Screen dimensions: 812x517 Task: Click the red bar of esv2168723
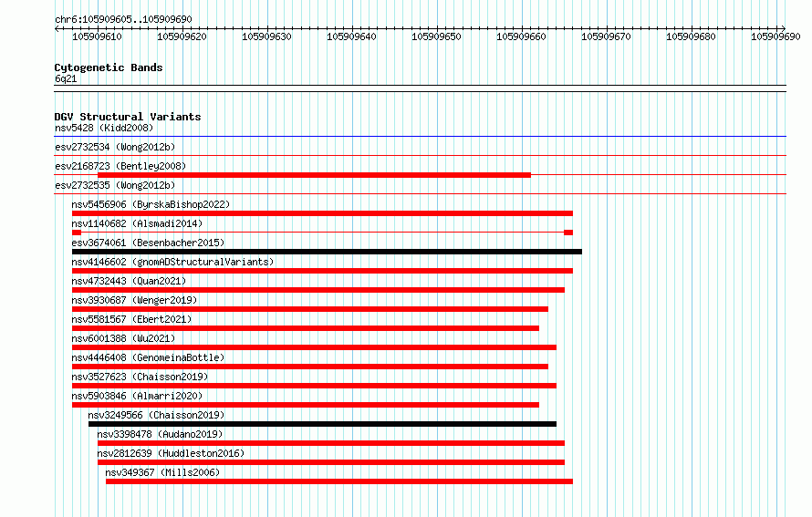[x=315, y=175]
